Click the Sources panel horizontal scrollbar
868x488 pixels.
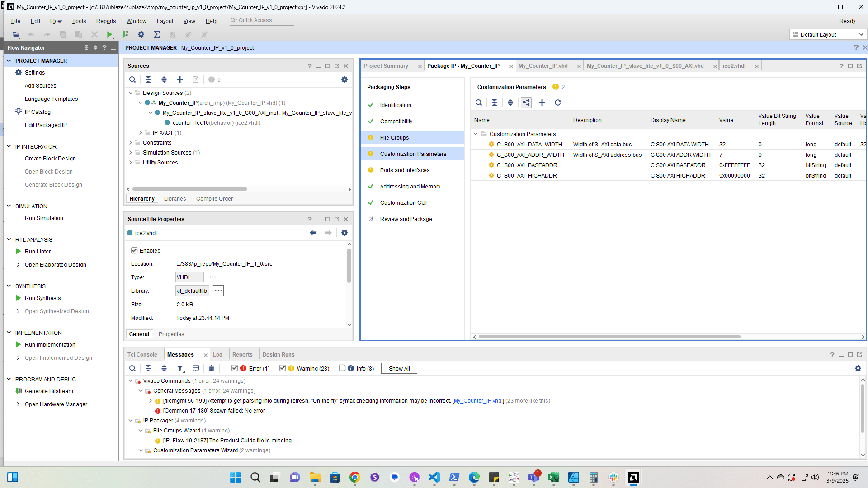[x=190, y=189]
